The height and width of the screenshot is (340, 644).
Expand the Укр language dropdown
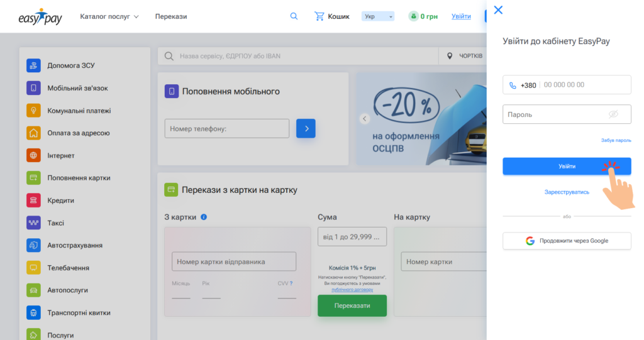tap(378, 16)
